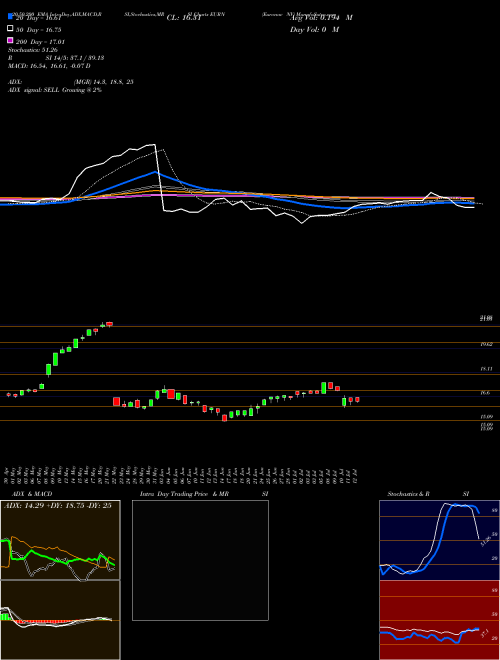Click the 'CL: 16.31' closing price label

point(184,18)
